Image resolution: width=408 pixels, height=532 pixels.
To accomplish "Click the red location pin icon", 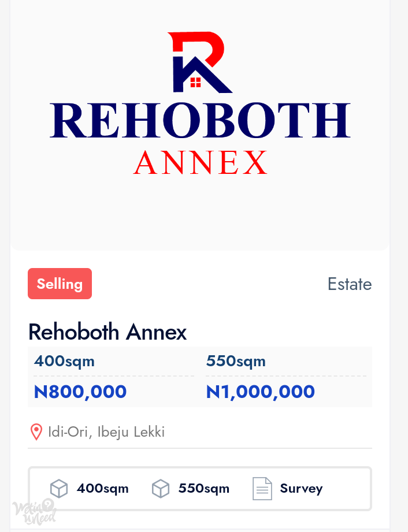I will (36, 432).
